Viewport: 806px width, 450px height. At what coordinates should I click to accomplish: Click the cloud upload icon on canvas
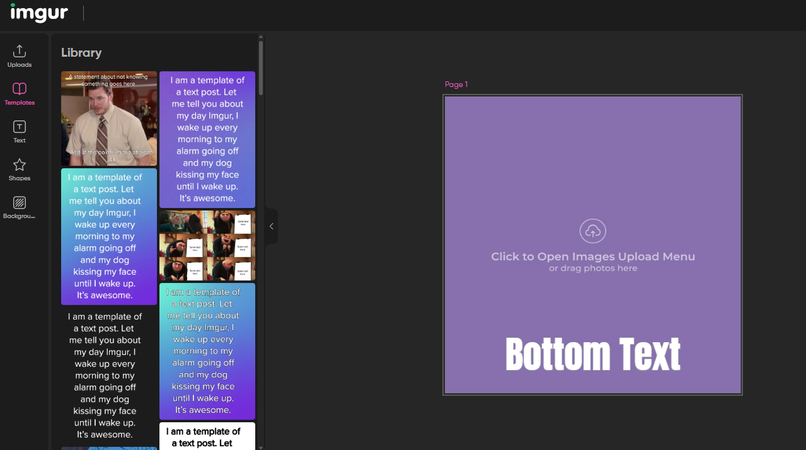click(593, 231)
